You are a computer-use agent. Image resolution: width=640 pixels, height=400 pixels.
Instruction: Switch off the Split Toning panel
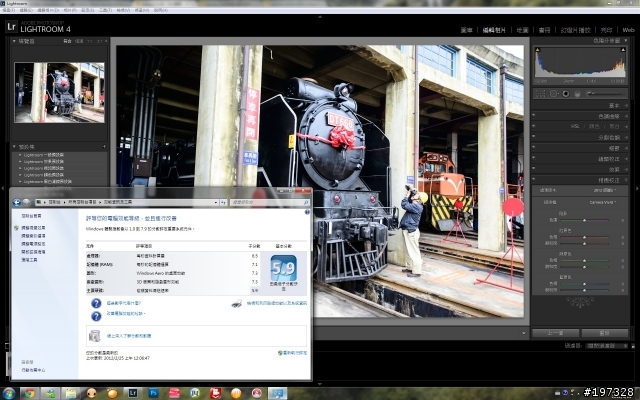(x=534, y=137)
